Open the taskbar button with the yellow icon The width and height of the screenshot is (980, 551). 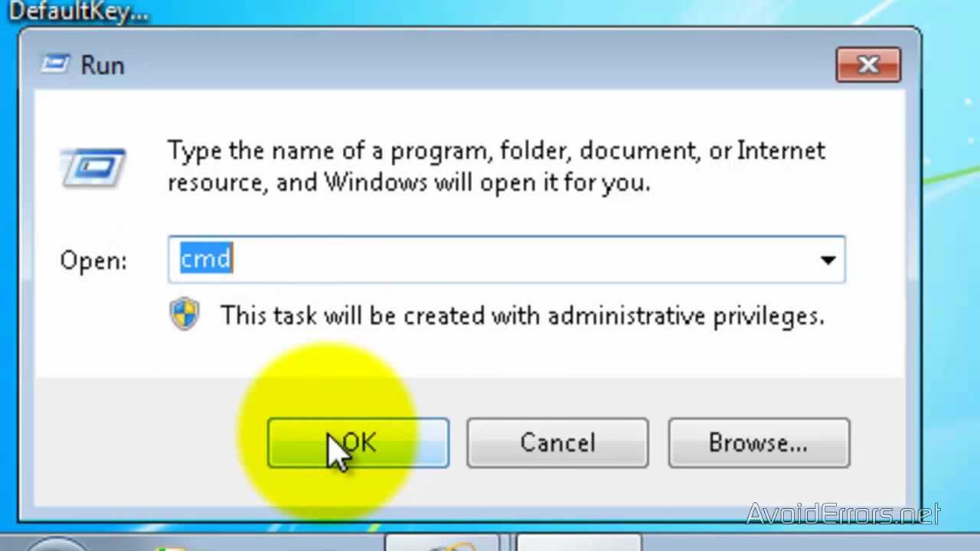441,542
